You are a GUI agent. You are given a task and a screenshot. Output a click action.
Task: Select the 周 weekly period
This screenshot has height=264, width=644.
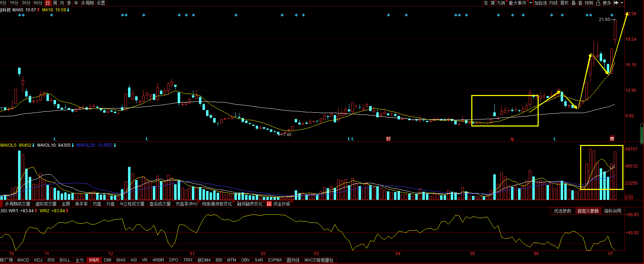(55, 3)
